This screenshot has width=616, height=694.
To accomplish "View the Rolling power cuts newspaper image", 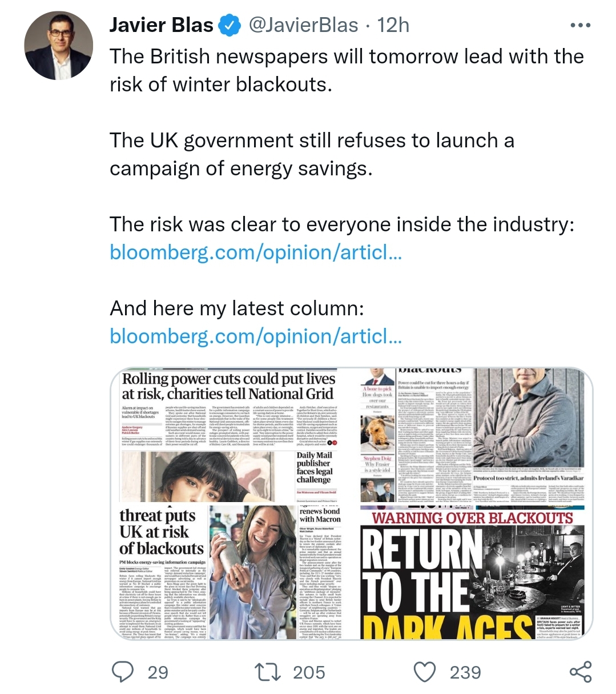I will click(234, 435).
